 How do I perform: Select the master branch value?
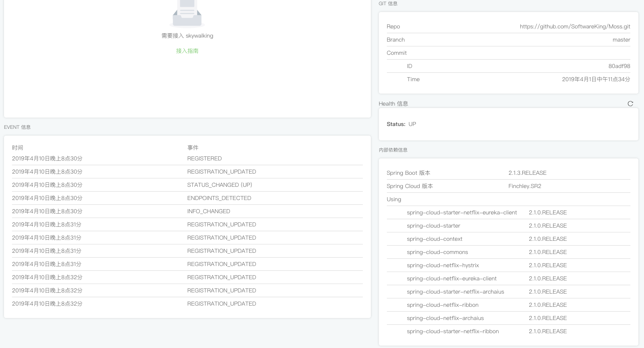tap(621, 40)
